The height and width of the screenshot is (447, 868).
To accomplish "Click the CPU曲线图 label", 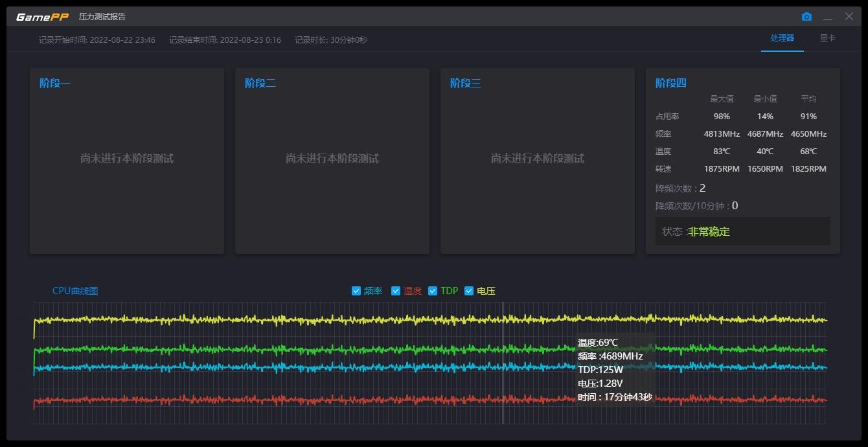I will pyautogui.click(x=75, y=291).
